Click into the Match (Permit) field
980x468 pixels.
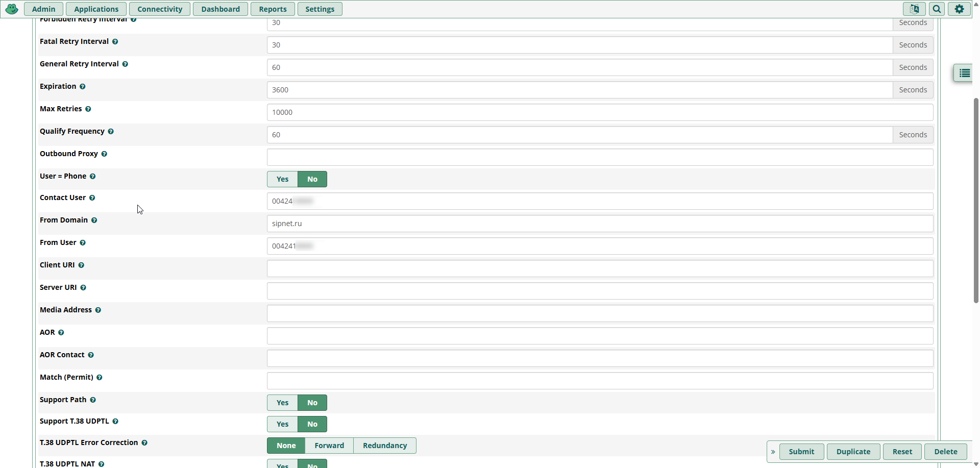(x=600, y=381)
